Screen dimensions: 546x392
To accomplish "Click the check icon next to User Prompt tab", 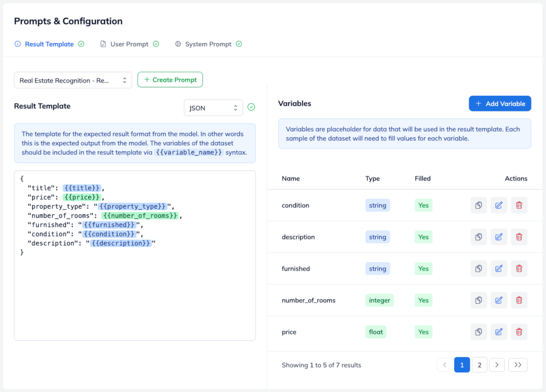I will tap(156, 44).
